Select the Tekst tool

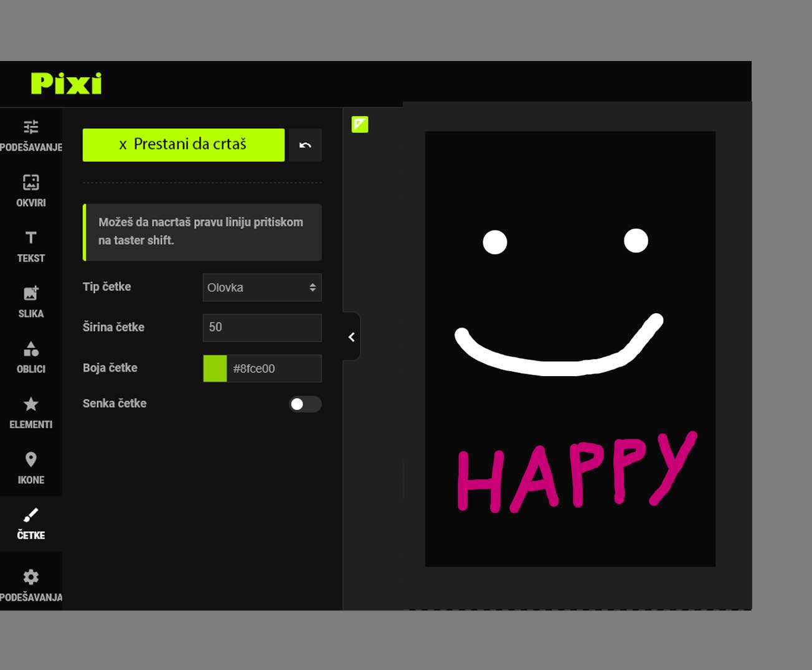[31, 246]
